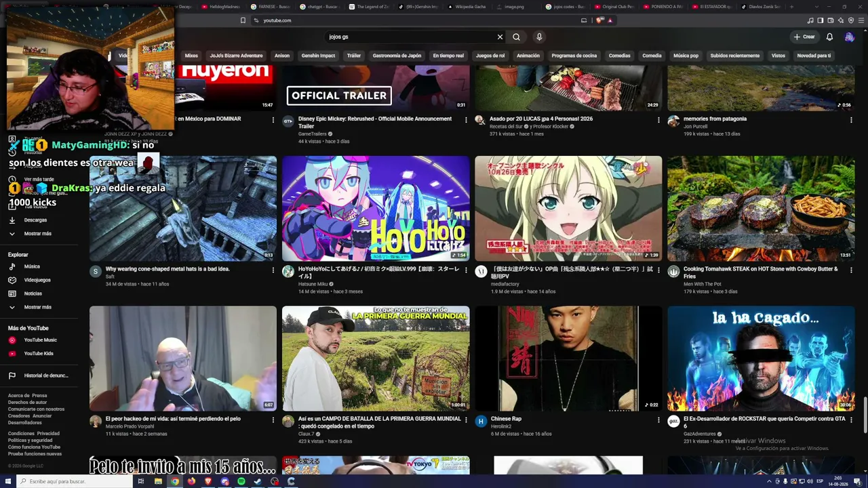Expand Mostrar más under Explorar

tap(37, 307)
